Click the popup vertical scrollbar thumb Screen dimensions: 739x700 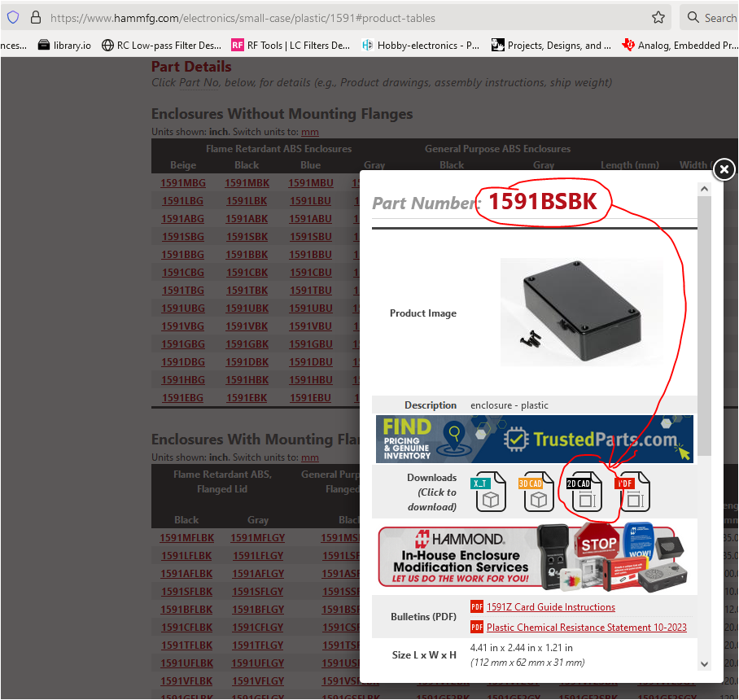704,326
